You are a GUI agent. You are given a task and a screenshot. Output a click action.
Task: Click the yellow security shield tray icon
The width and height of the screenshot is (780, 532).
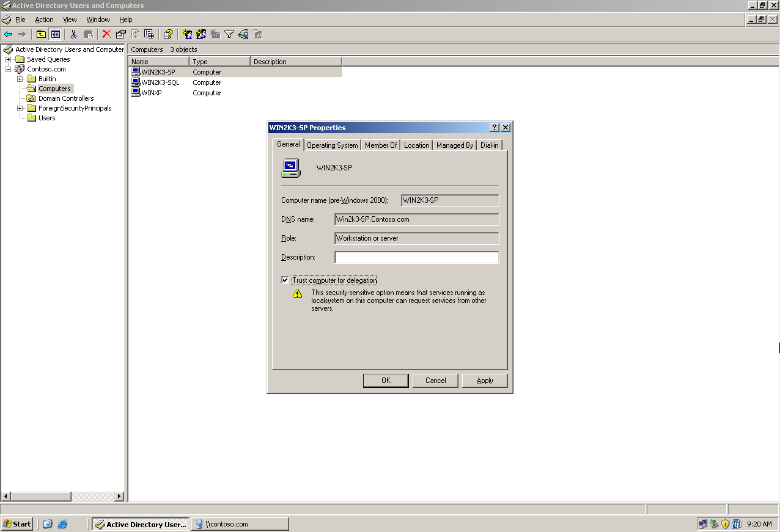tap(725, 524)
